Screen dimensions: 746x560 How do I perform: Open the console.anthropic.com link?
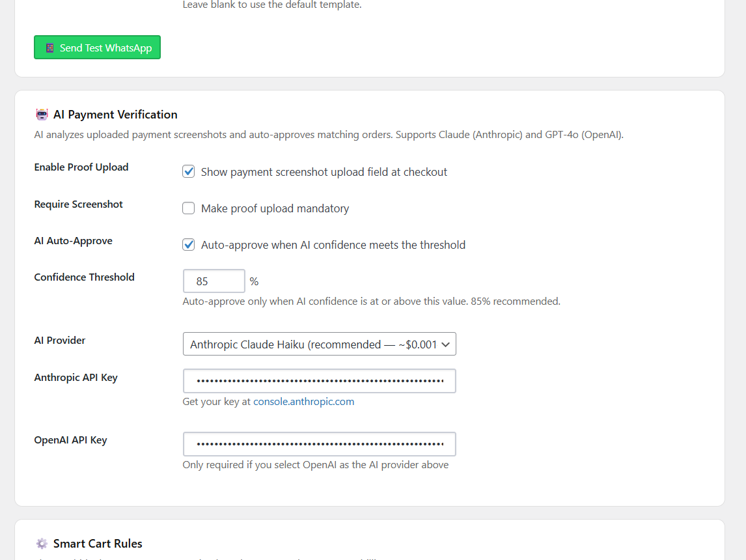pyautogui.click(x=303, y=402)
